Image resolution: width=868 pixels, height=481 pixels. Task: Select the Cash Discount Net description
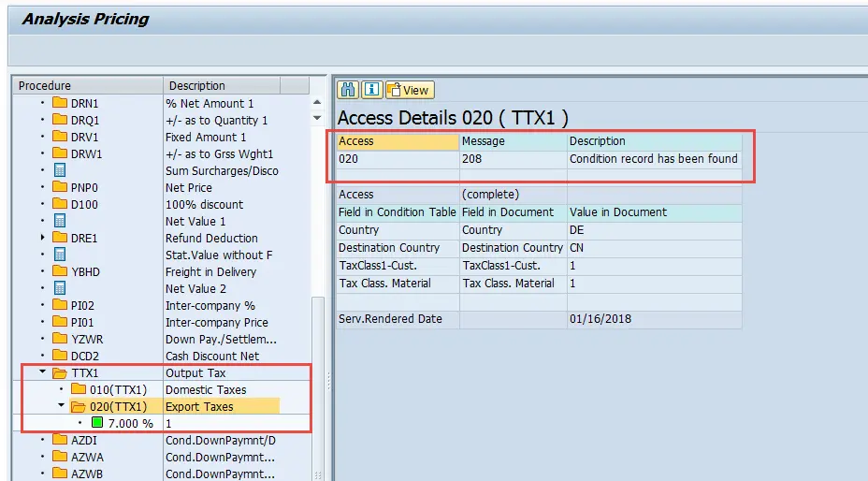point(212,357)
